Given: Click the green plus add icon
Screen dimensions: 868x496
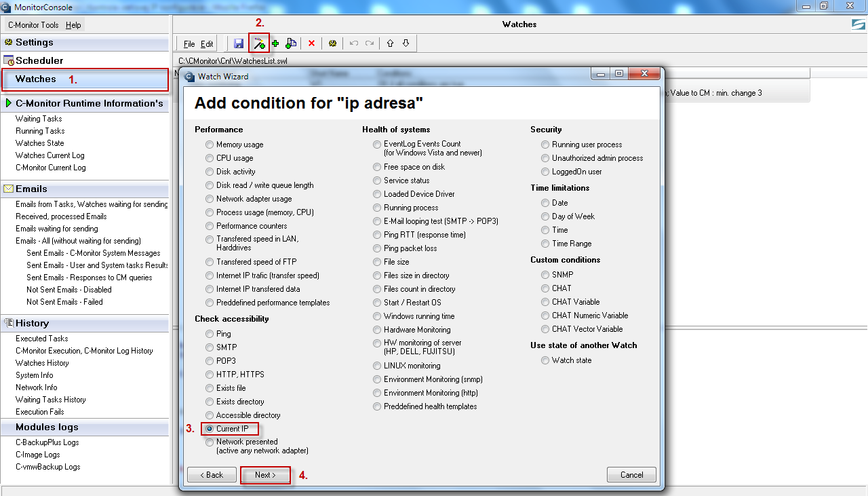Looking at the screenshot, I should pos(275,43).
